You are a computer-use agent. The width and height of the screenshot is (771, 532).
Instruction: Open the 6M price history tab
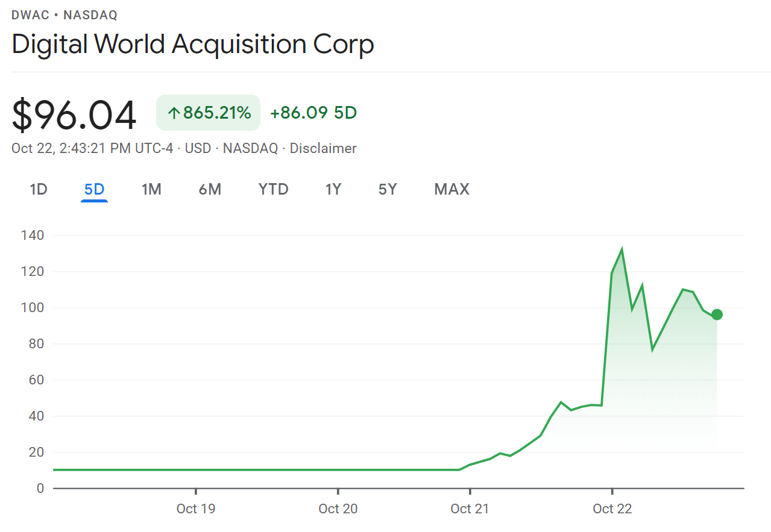[x=210, y=189]
